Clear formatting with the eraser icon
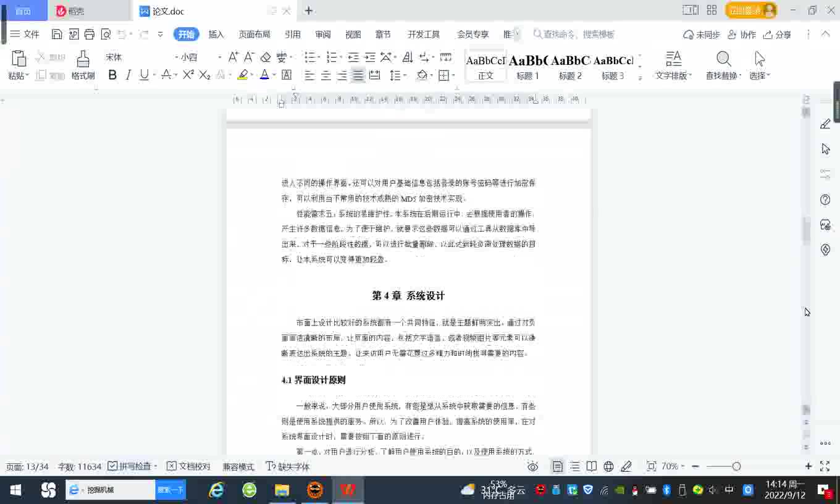Image resolution: width=840 pixels, height=504 pixels. coord(266,57)
